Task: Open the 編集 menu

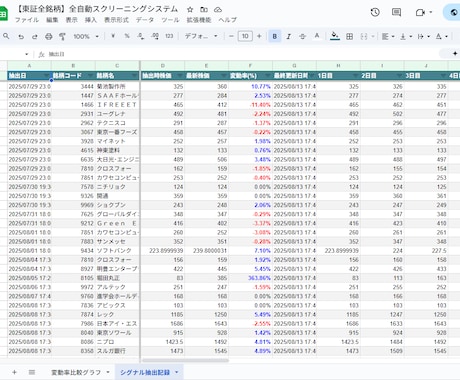Action: [x=52, y=20]
